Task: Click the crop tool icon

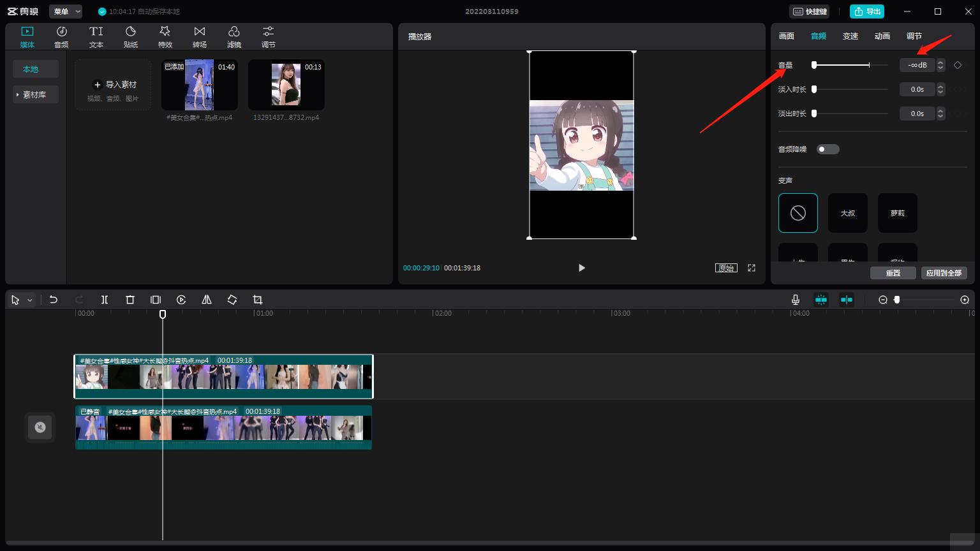Action: pyautogui.click(x=258, y=300)
